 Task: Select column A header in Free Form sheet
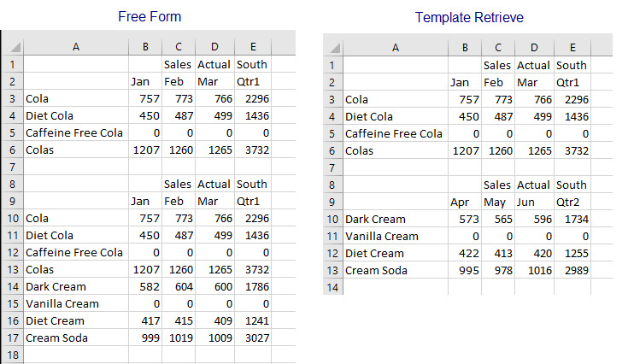tap(76, 47)
